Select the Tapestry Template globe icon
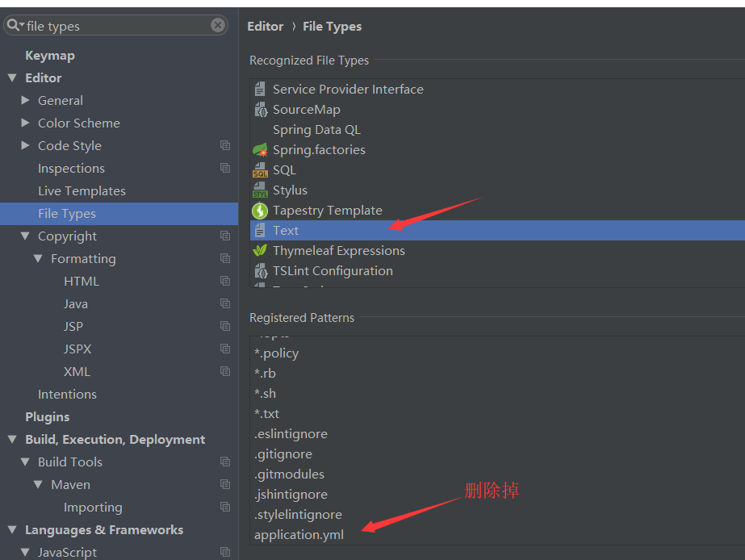 point(261,210)
